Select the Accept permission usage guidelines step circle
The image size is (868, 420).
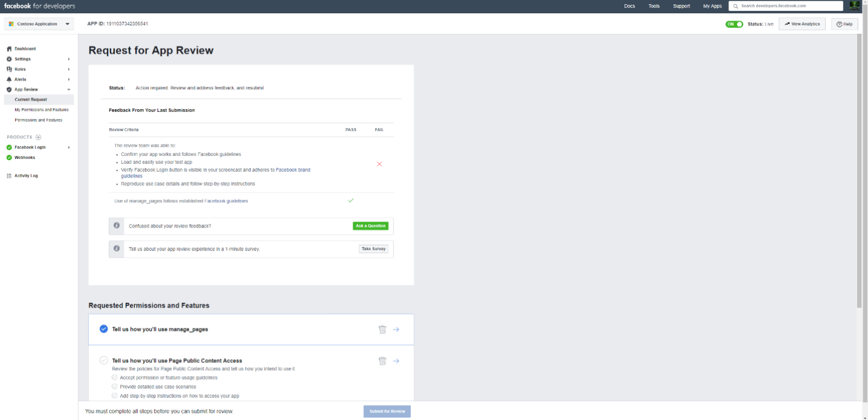pos(114,378)
